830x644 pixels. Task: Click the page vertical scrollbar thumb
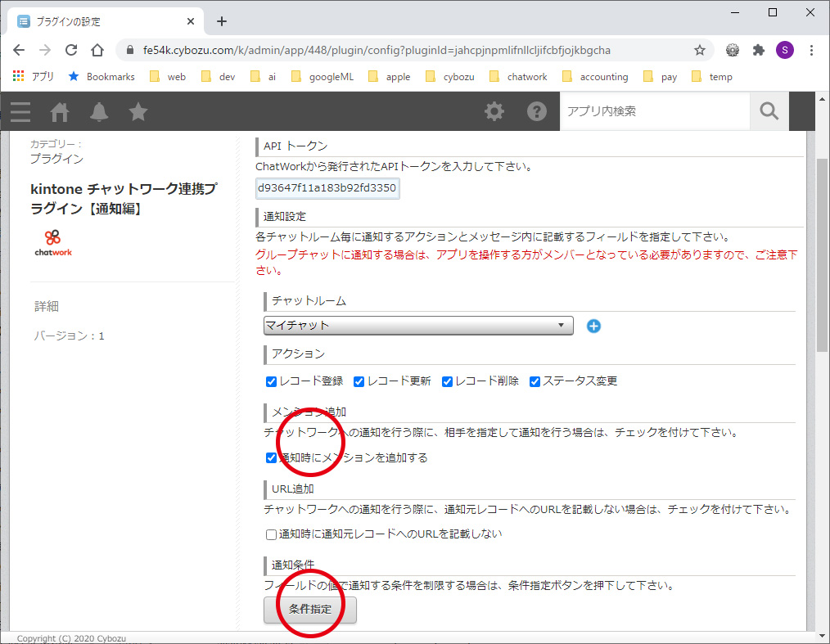point(822,255)
